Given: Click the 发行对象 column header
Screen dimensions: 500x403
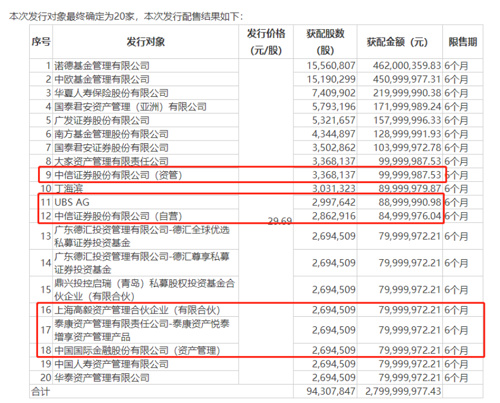Looking at the screenshot, I should tap(145, 42).
